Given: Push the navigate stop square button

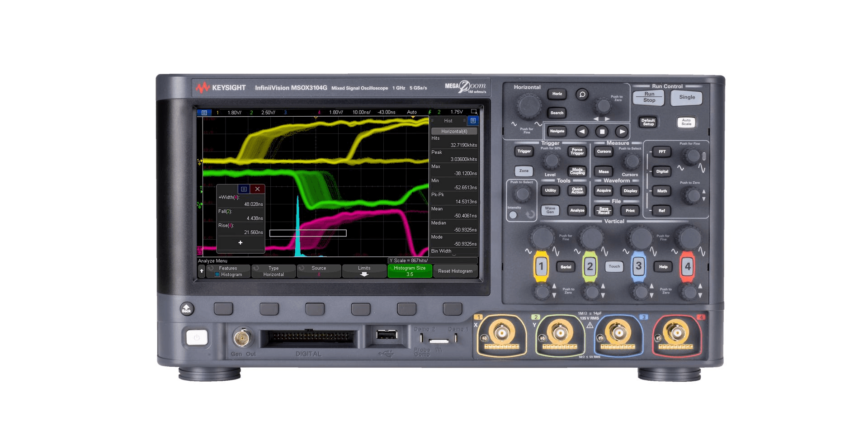Looking at the screenshot, I should (602, 132).
